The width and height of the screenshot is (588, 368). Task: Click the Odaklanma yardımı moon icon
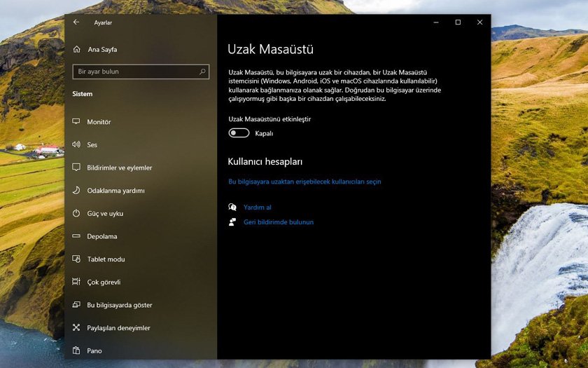click(x=76, y=191)
